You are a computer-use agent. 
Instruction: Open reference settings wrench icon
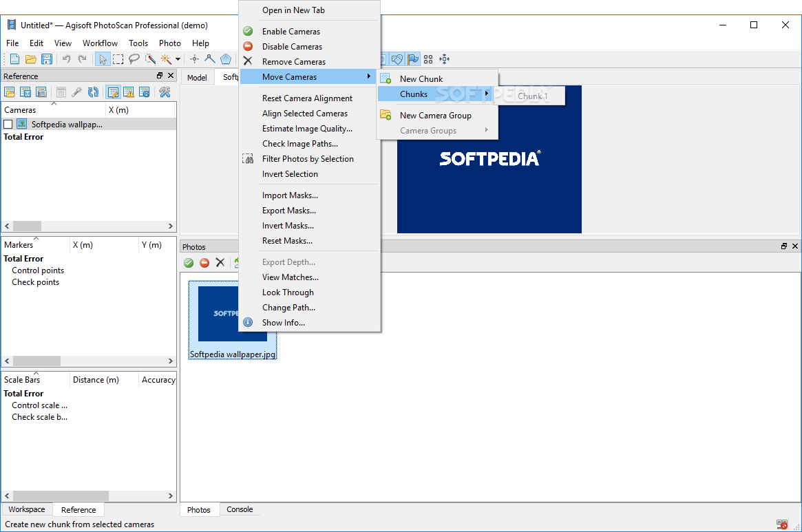click(x=165, y=92)
